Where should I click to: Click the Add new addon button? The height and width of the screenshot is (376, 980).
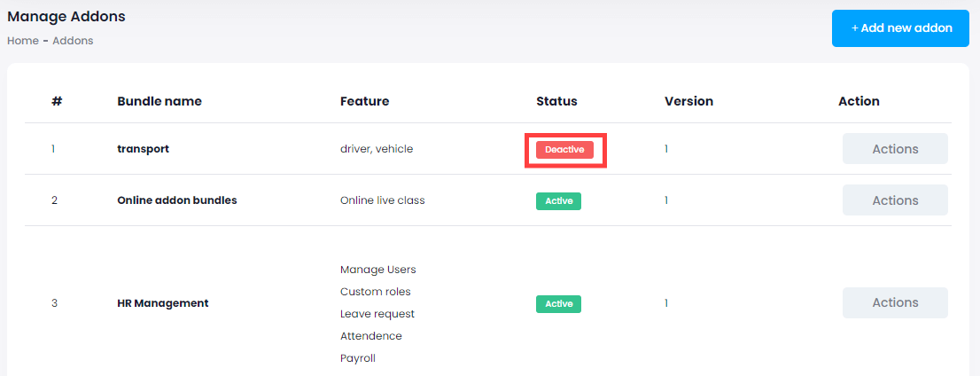click(x=900, y=28)
